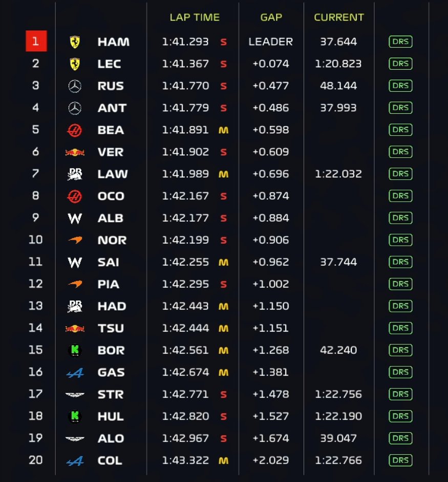The height and width of the screenshot is (482, 448).
Task: Click the Red Bull logo next to VER
Action: click(75, 152)
